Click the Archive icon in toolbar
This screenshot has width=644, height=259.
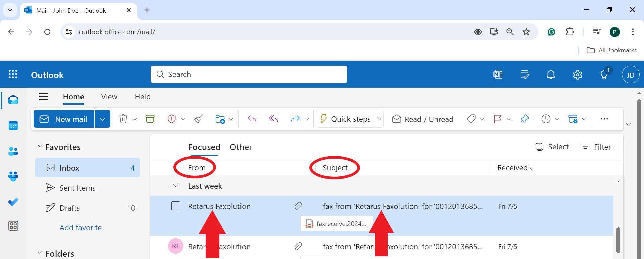pyautogui.click(x=150, y=119)
